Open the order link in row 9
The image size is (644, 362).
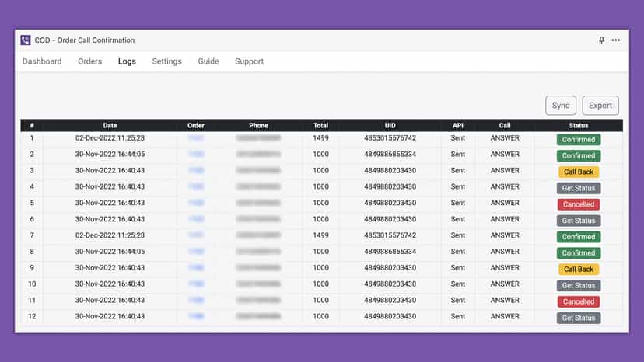click(x=196, y=267)
